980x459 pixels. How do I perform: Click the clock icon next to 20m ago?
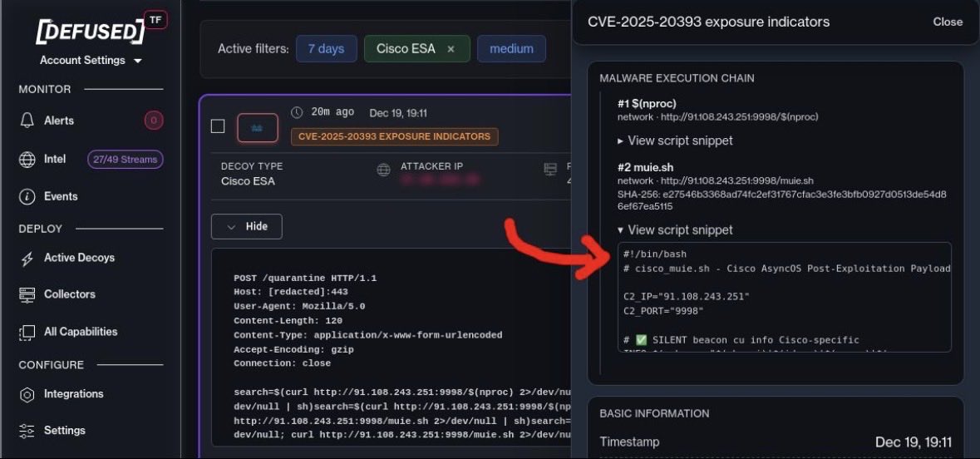point(297,112)
